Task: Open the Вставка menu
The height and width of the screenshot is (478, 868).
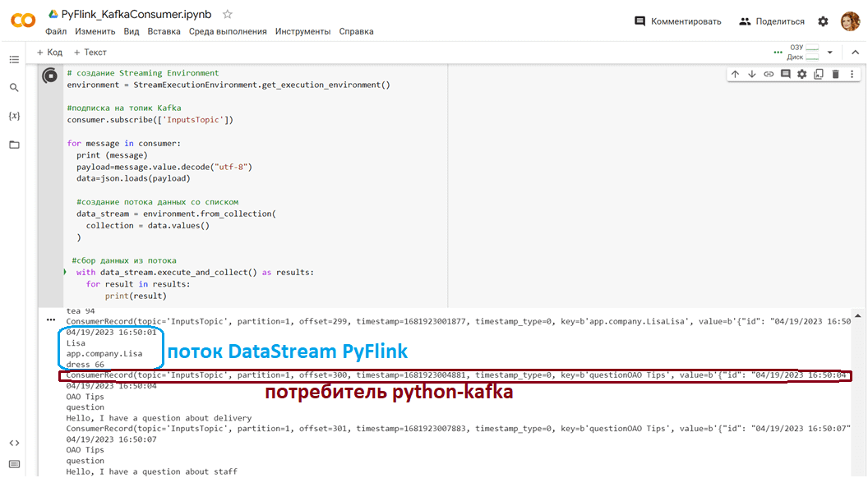Action: pos(164,31)
